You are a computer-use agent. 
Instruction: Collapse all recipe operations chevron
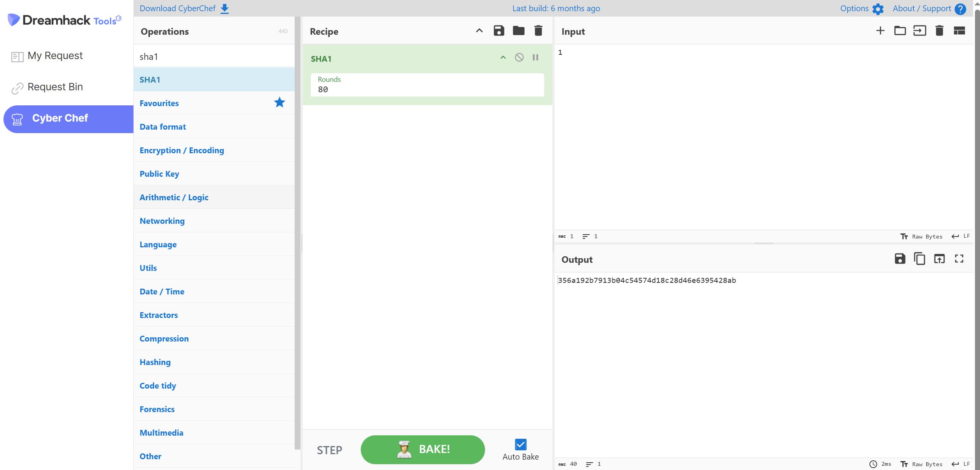(x=479, y=31)
